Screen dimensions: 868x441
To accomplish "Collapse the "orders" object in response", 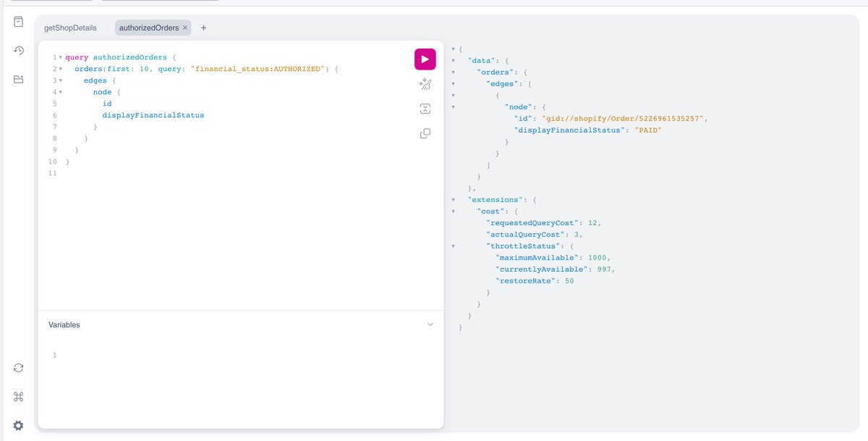I will pos(454,72).
